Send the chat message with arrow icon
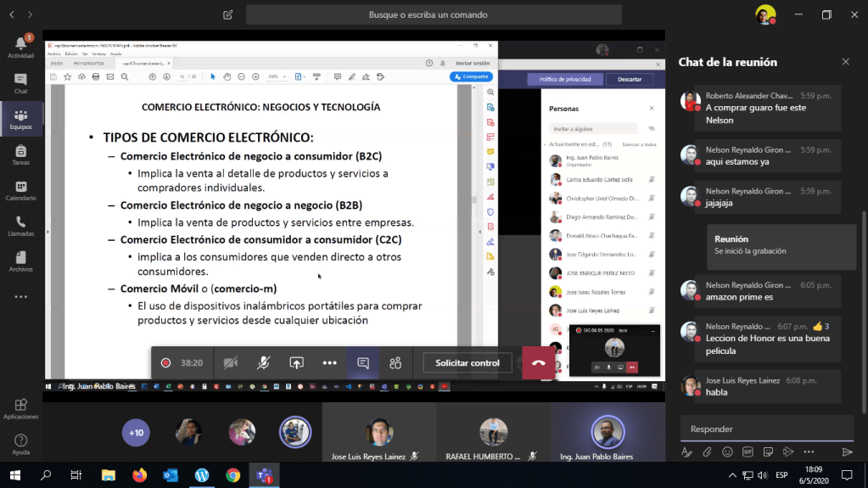Viewport: 868px width, 488px height. coord(846,452)
